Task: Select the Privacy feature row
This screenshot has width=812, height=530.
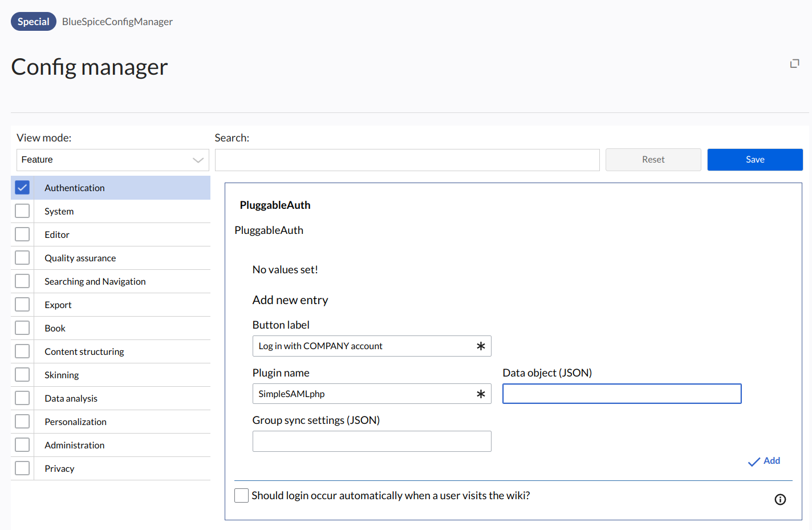Action: tap(111, 468)
